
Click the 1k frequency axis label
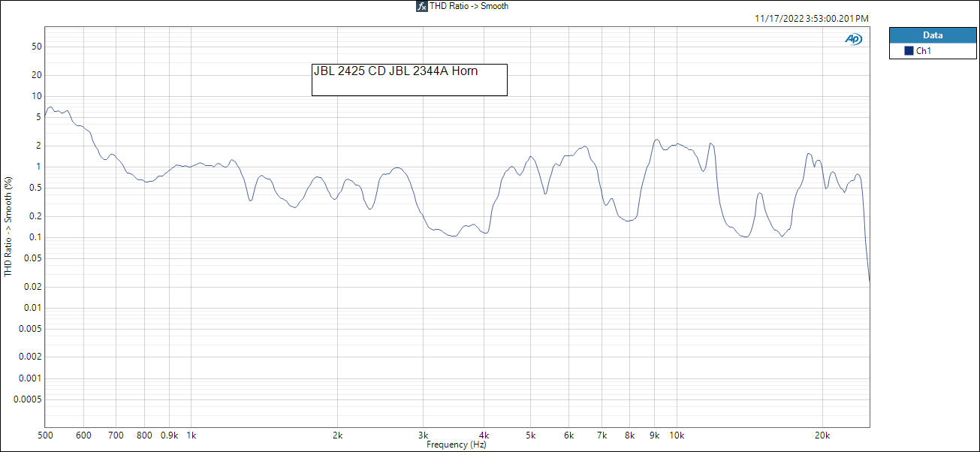(191, 435)
